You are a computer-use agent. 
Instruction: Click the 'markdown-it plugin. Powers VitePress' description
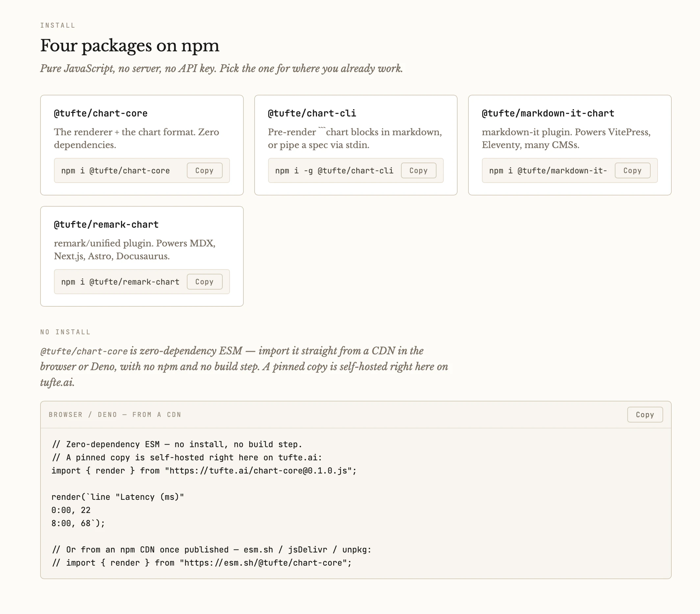[566, 139]
